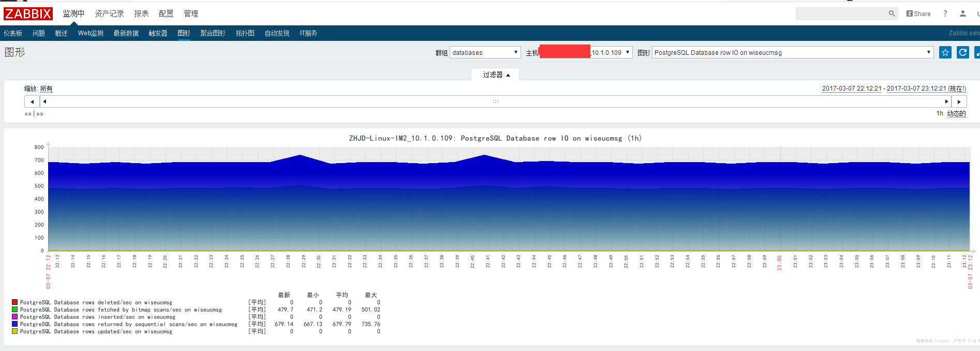Click the search input field
The height and width of the screenshot is (351, 980).
pyautogui.click(x=841, y=14)
